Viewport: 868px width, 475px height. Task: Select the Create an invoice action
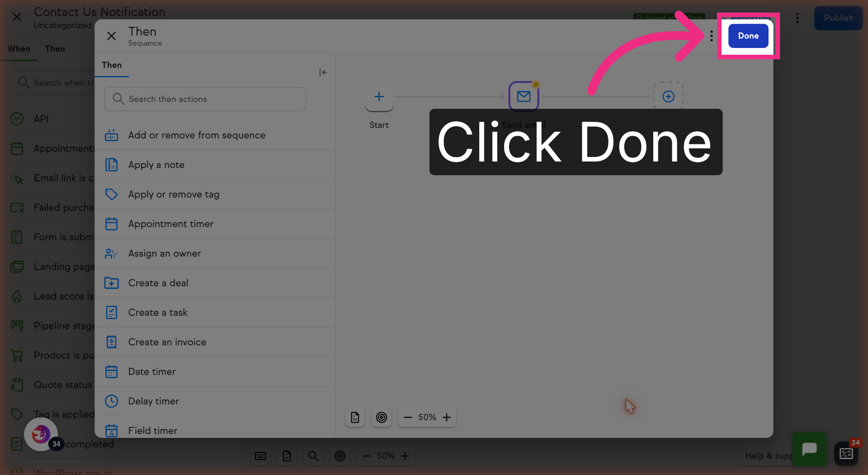click(215, 342)
